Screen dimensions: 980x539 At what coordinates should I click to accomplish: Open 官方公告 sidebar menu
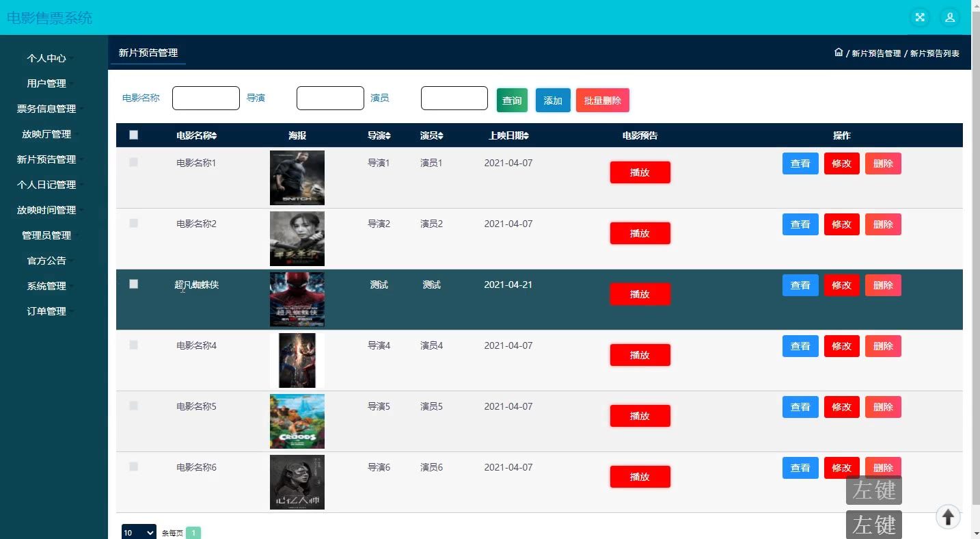[x=46, y=261]
